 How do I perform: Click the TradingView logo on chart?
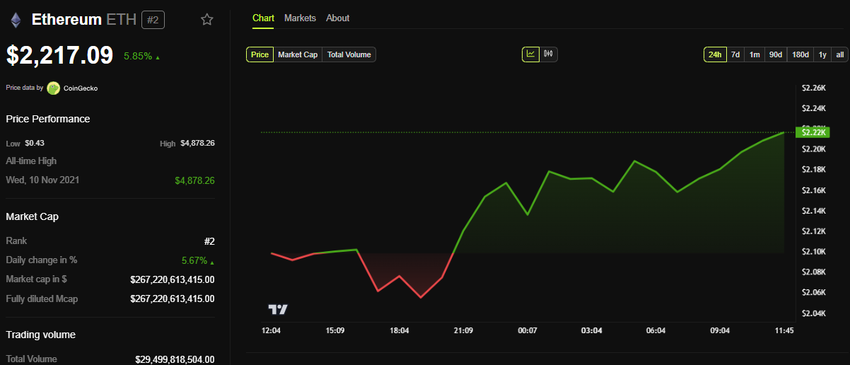click(x=278, y=310)
